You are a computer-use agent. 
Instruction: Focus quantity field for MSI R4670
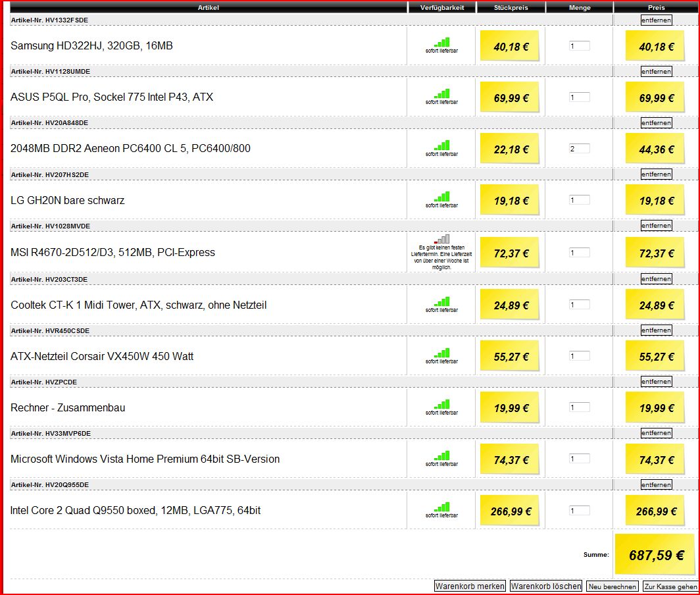(580, 252)
